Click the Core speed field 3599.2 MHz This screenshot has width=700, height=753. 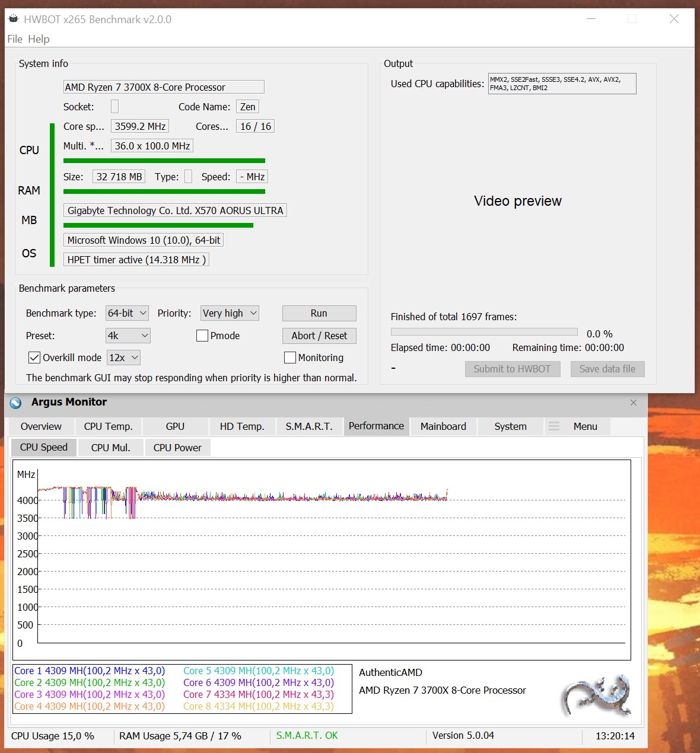coord(140,126)
